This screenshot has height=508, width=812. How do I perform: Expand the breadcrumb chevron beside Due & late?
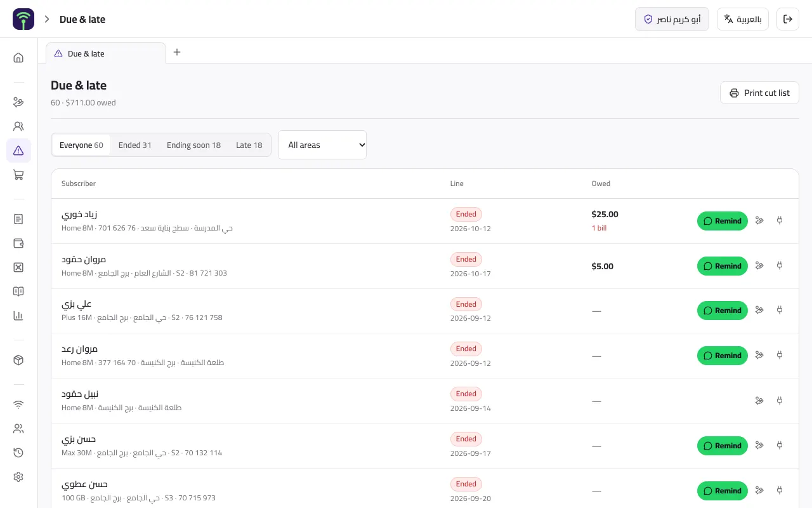click(47, 19)
